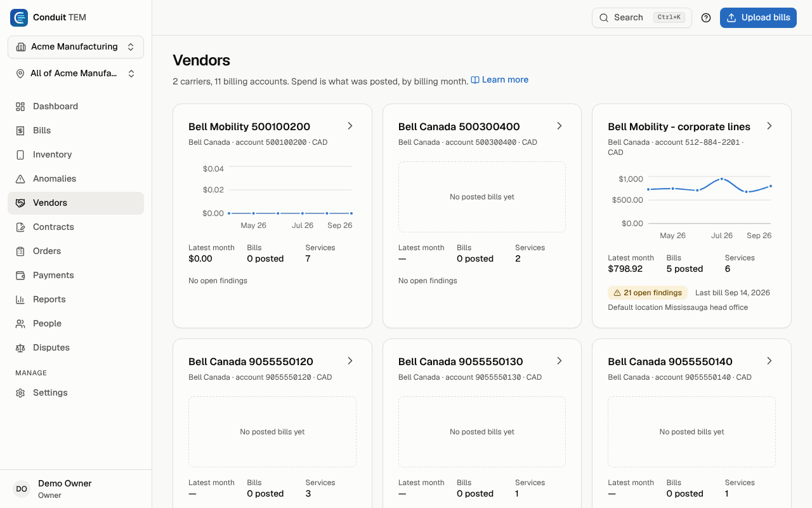
Task: Open Bell Canada 9055550140 vendor title
Action: 670,362
